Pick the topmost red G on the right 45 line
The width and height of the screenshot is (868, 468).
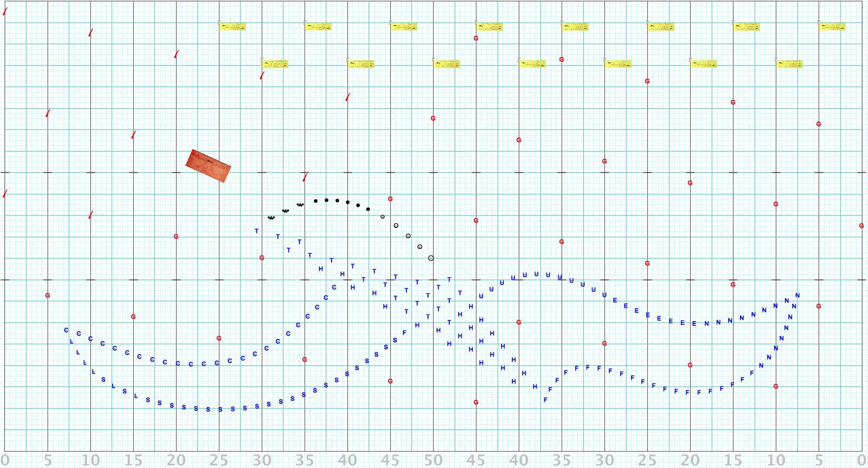point(476,38)
